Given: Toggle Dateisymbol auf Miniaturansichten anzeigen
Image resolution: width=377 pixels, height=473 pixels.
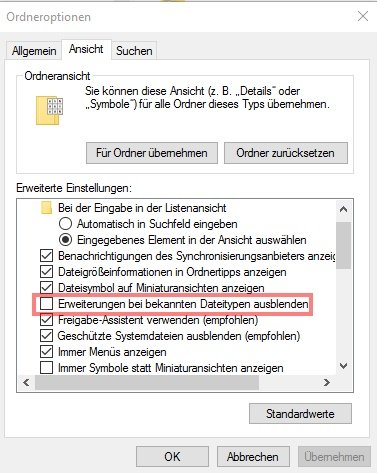Looking at the screenshot, I should point(46,288).
